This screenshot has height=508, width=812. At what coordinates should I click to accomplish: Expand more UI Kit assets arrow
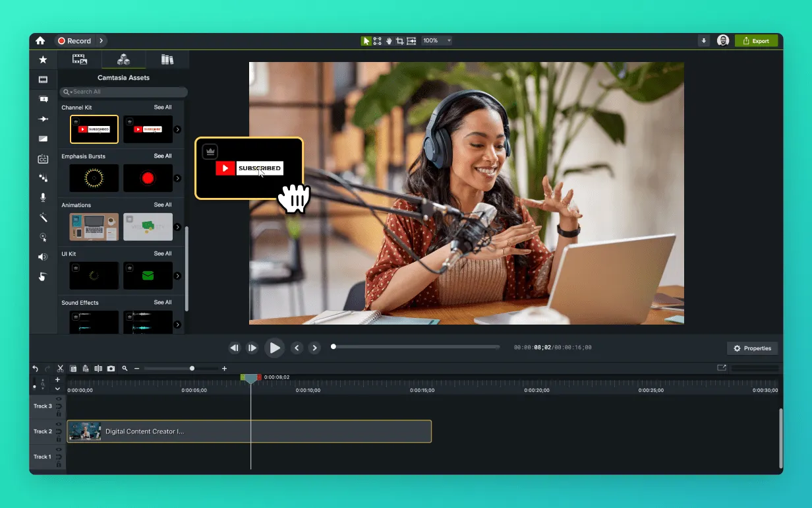[x=177, y=276]
